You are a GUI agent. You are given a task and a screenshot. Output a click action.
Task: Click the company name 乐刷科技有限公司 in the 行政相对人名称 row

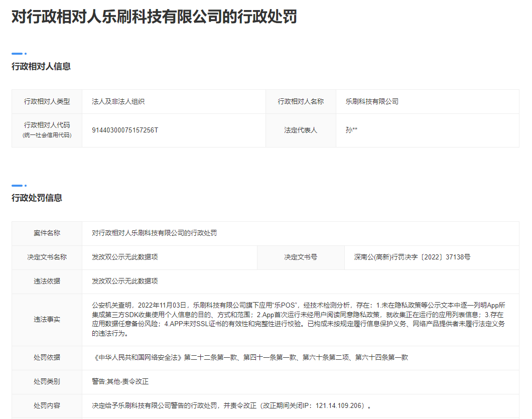click(x=372, y=101)
